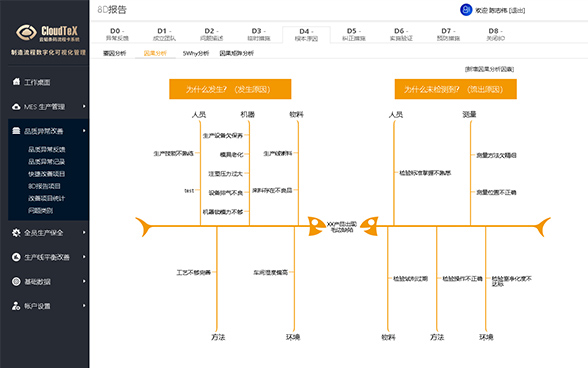Screen dimensions: 588x368
Task: Click the building icon beside 品质异常改善
Action: coord(16,131)
